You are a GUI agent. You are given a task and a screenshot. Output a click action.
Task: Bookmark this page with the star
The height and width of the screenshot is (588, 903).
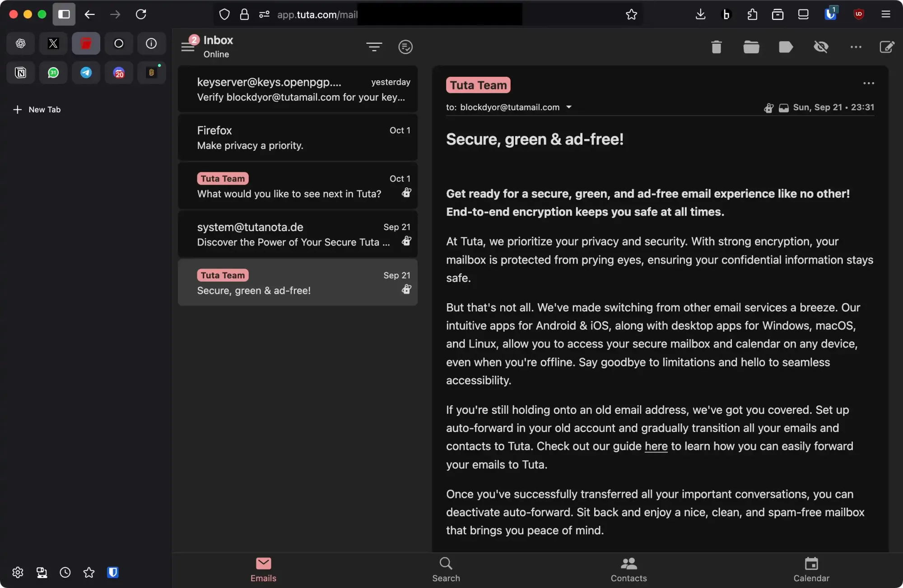pyautogui.click(x=631, y=14)
